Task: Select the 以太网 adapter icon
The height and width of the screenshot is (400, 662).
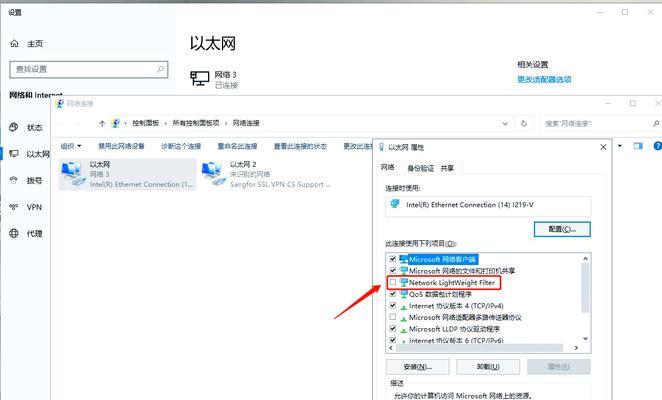Action: coord(73,174)
